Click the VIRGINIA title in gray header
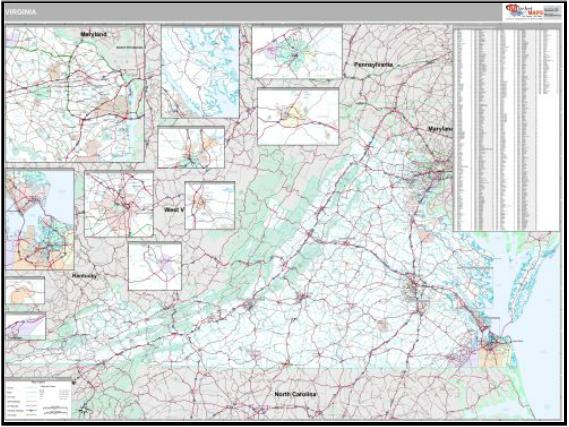Viewport: 569px width, 427px height. 21,12
